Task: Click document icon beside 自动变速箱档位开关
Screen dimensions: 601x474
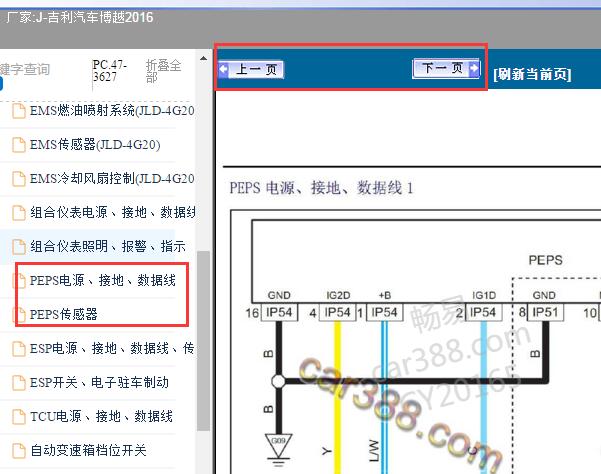Action: (19, 451)
